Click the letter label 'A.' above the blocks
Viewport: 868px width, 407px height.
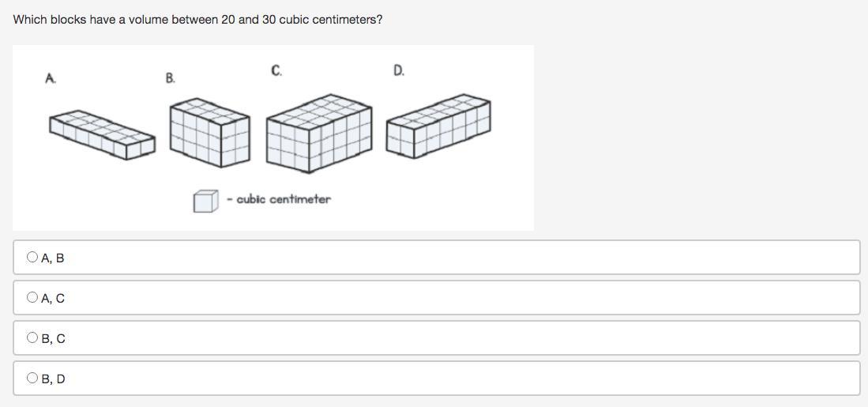(51, 78)
